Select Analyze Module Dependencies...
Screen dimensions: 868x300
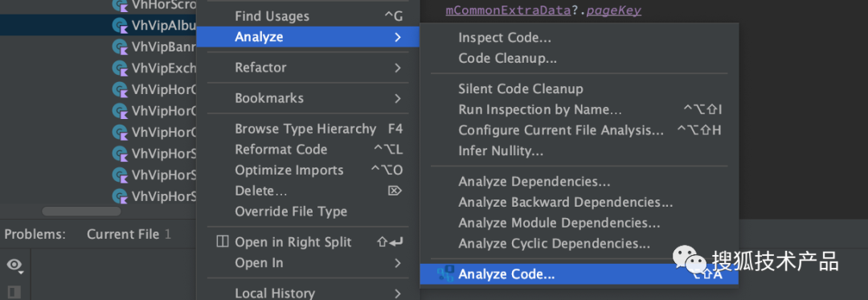coord(579,223)
